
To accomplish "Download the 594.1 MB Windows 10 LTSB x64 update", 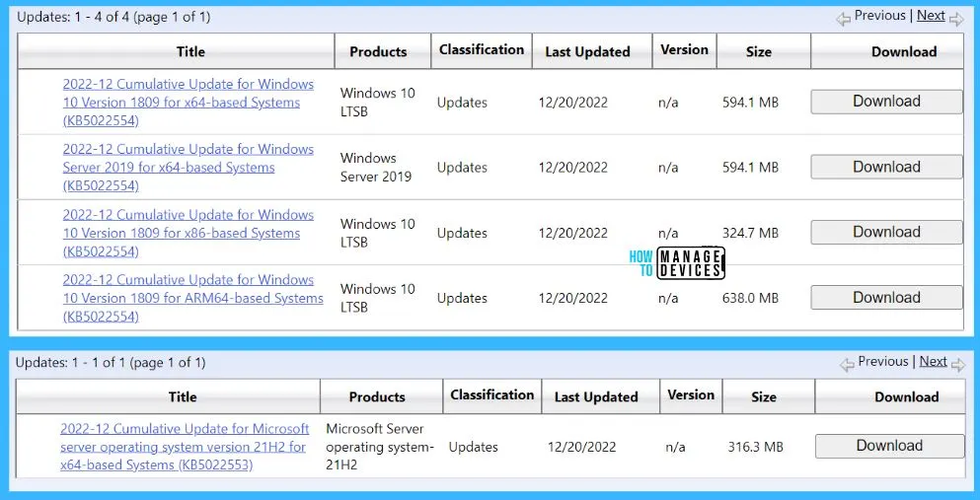I will point(886,102).
